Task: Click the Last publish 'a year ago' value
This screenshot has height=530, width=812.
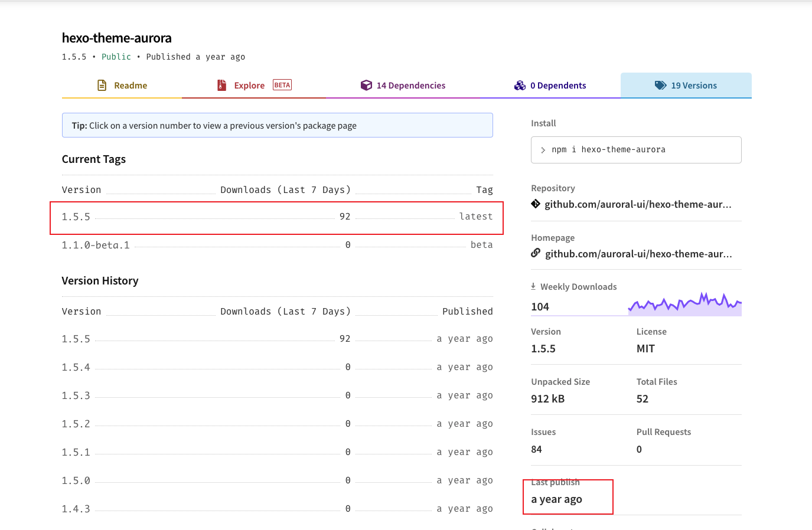Action: pyautogui.click(x=556, y=499)
